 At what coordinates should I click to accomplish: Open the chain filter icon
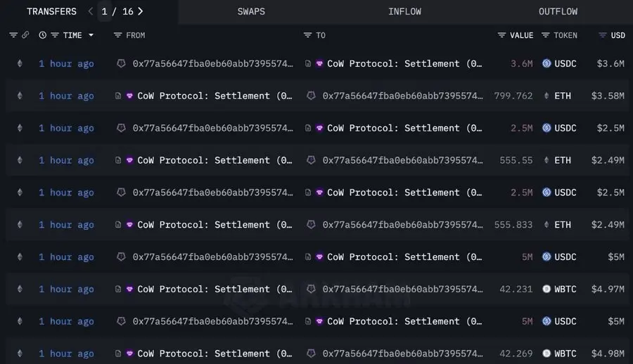13,35
